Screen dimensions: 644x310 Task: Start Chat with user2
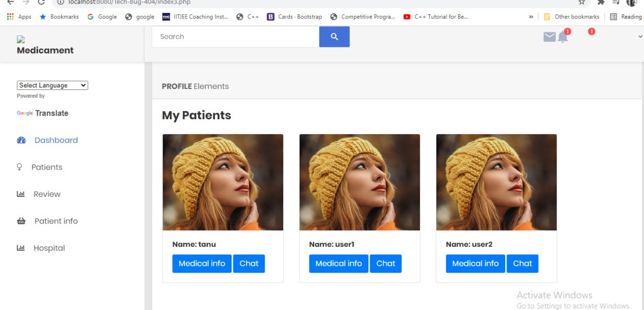[x=522, y=263]
